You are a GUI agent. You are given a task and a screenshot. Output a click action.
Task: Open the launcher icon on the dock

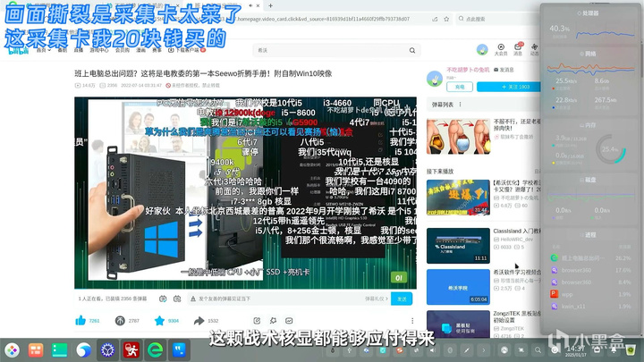pyautogui.click(x=13, y=350)
